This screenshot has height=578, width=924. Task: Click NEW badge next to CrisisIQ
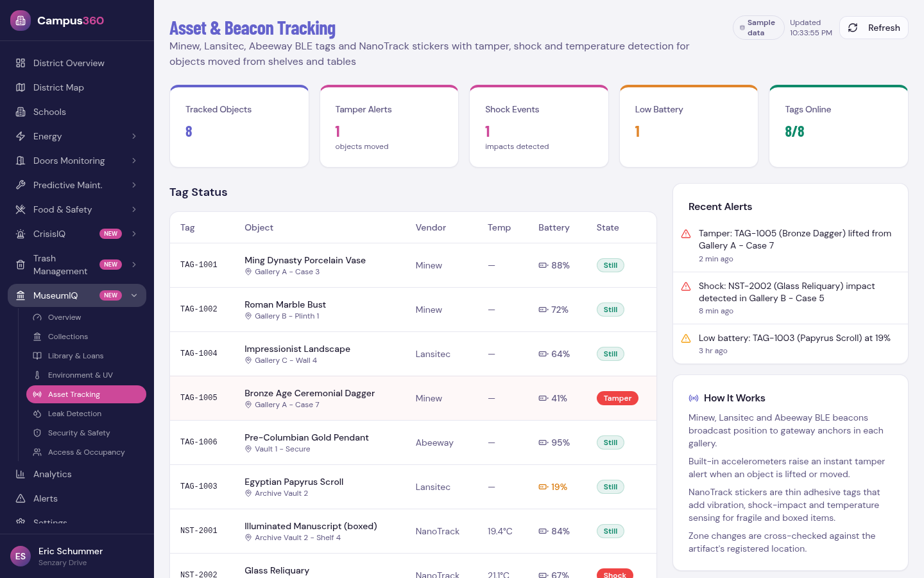tap(111, 234)
